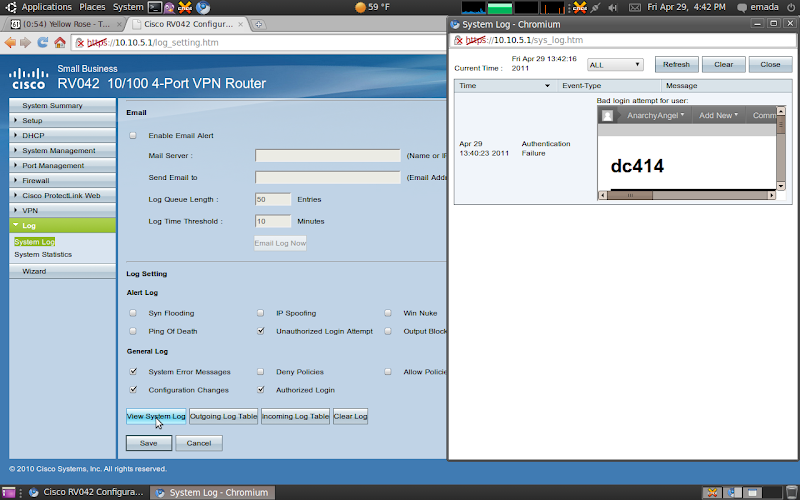
Task: Open the power session menu icon
Action: (x=791, y=7)
